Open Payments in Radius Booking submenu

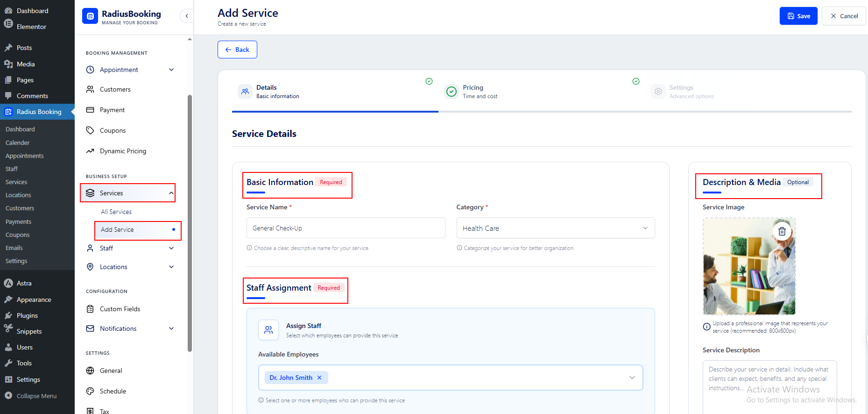point(18,221)
